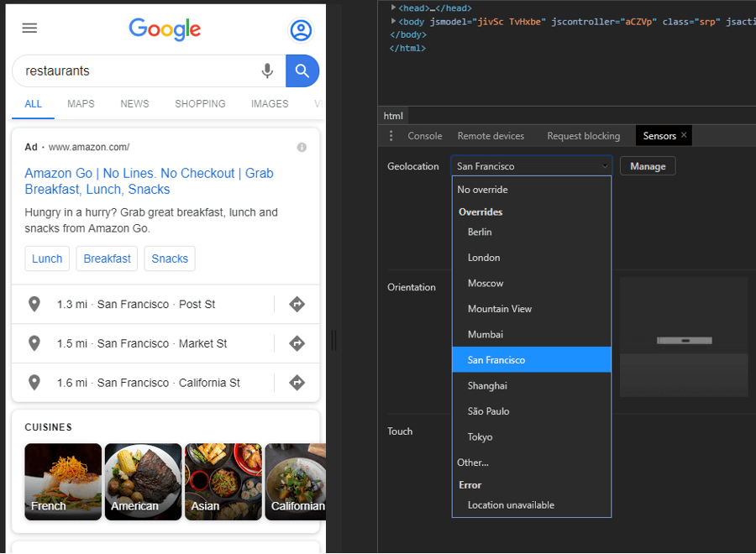The image size is (756, 554).
Task: Click the 1.5 mi Market St result text
Action: [142, 343]
